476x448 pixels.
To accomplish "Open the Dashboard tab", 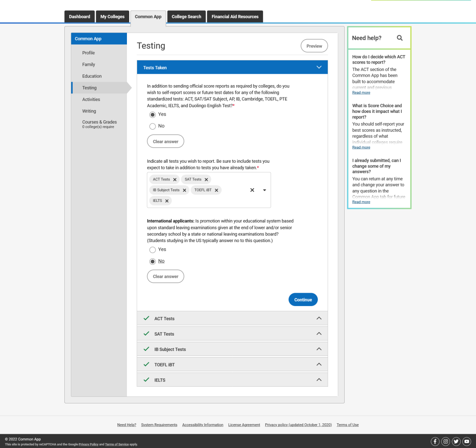I will coord(79,17).
